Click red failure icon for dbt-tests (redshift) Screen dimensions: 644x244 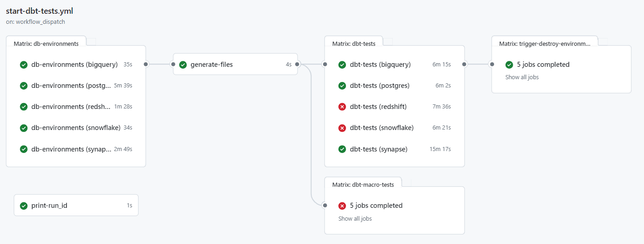pos(342,107)
